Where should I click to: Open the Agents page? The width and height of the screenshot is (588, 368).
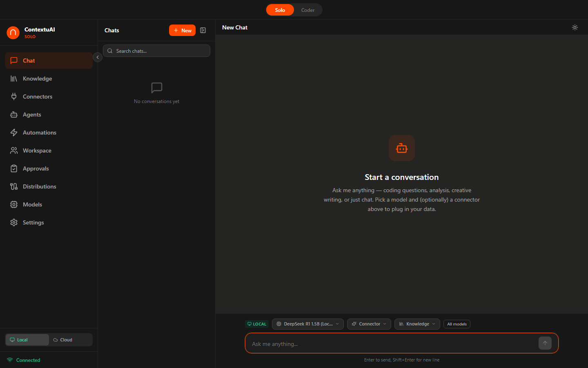pyautogui.click(x=49, y=114)
